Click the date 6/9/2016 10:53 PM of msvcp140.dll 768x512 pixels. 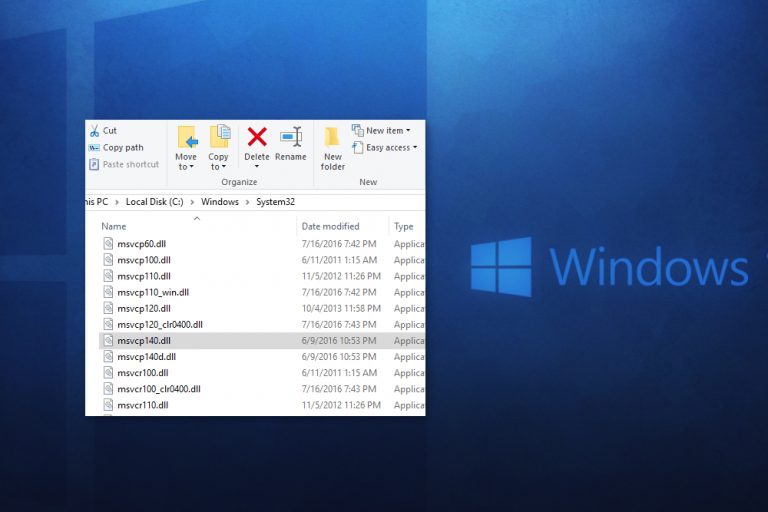(x=339, y=341)
